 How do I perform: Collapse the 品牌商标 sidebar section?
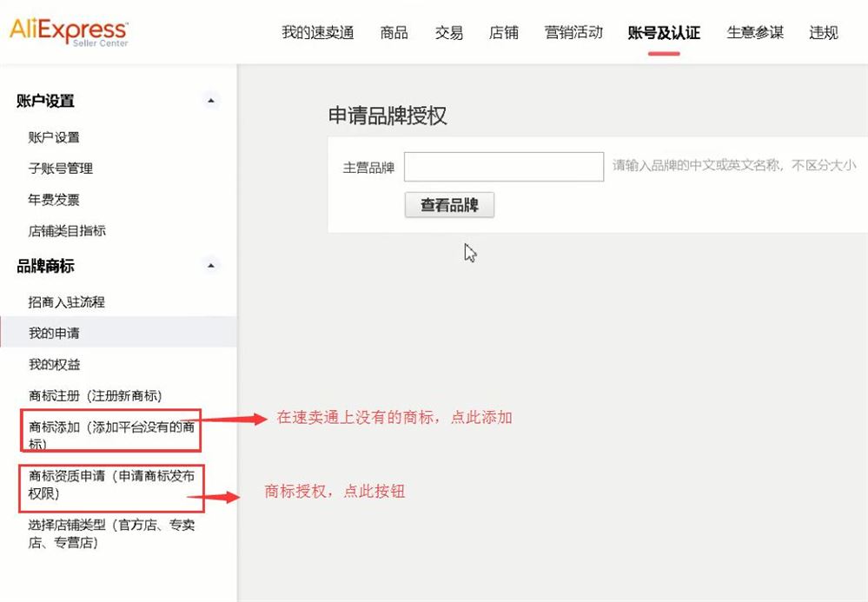210,266
